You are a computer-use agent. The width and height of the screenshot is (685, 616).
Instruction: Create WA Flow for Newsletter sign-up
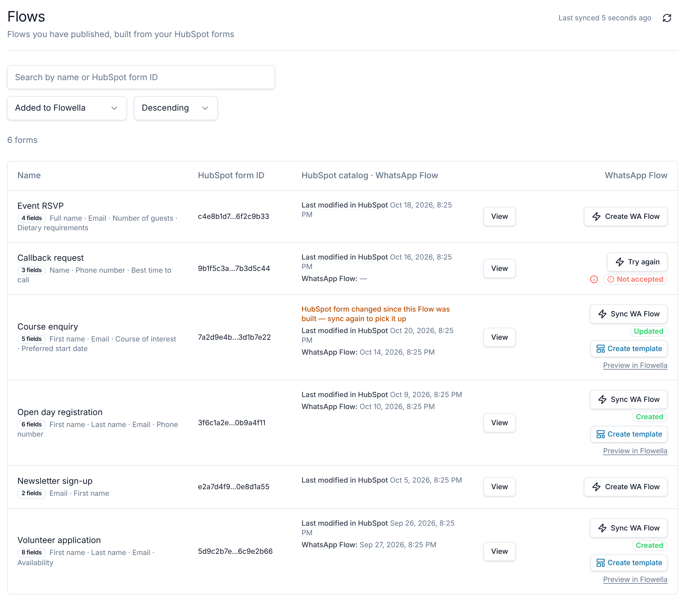(x=625, y=487)
